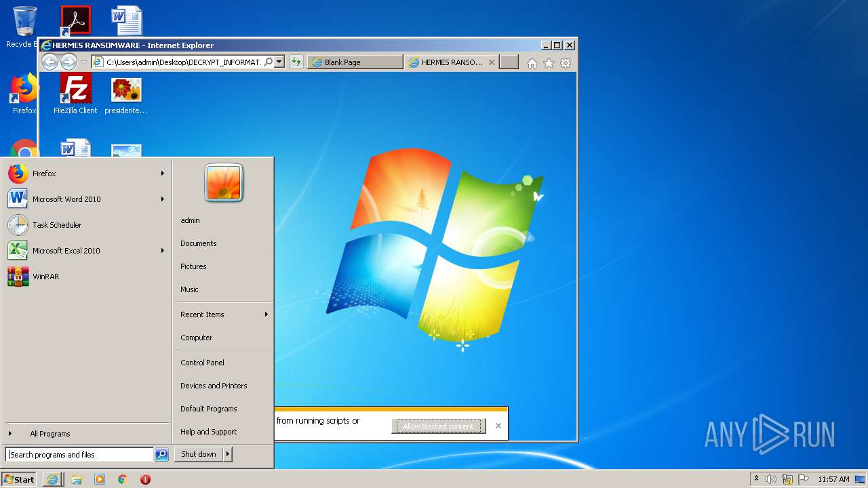Open Firefox from the Start menu
868x488 pixels.
pyautogui.click(x=87, y=174)
